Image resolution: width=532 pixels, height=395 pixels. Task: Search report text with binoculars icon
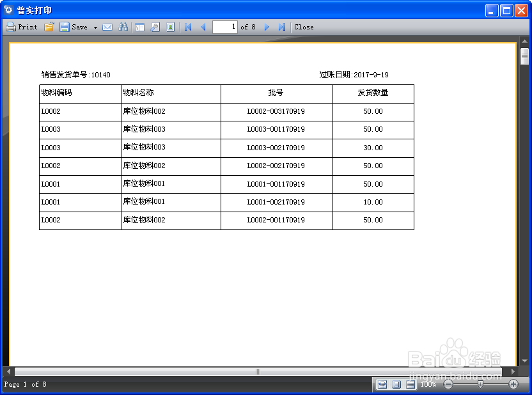coord(123,27)
